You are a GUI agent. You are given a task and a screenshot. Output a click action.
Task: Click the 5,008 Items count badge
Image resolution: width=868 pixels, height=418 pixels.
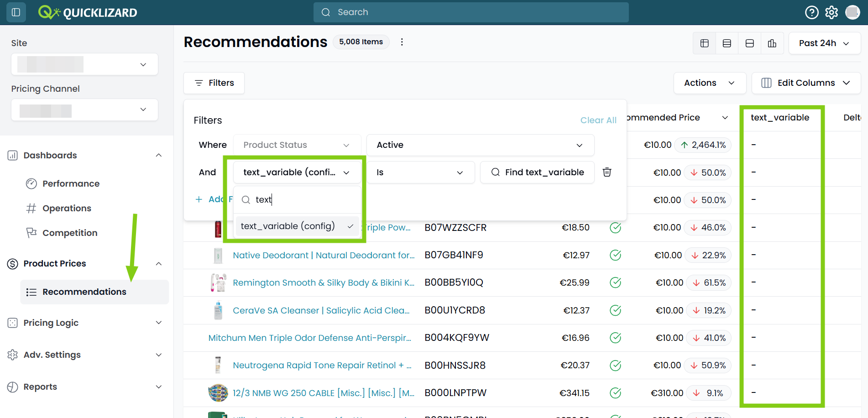point(361,42)
